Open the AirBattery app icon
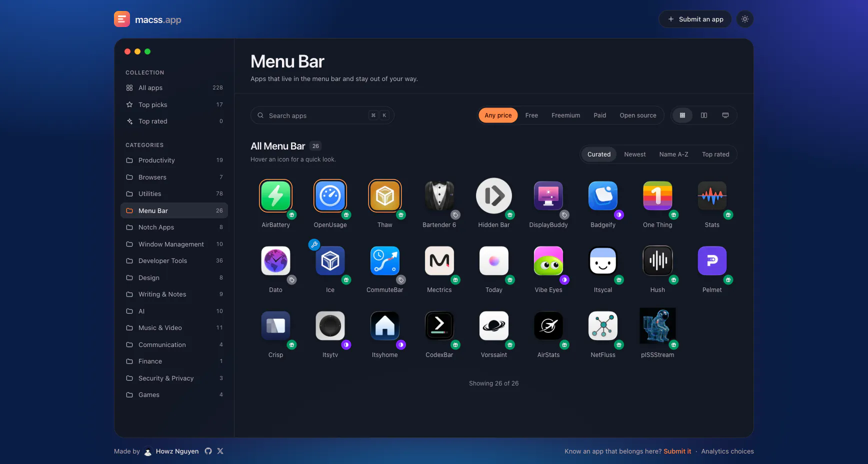Viewport: 868px width, 464px height. tap(275, 195)
